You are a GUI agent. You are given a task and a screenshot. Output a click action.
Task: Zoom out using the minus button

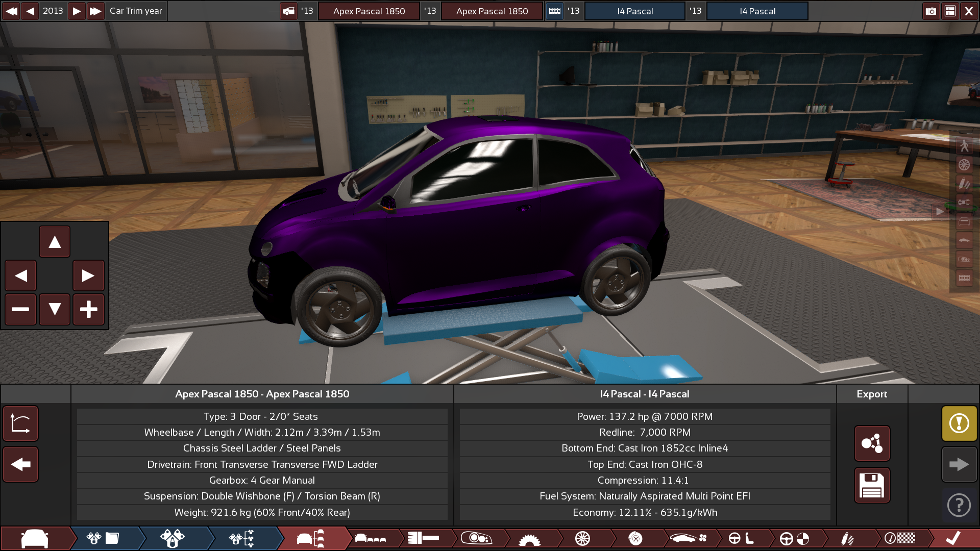tap(21, 309)
